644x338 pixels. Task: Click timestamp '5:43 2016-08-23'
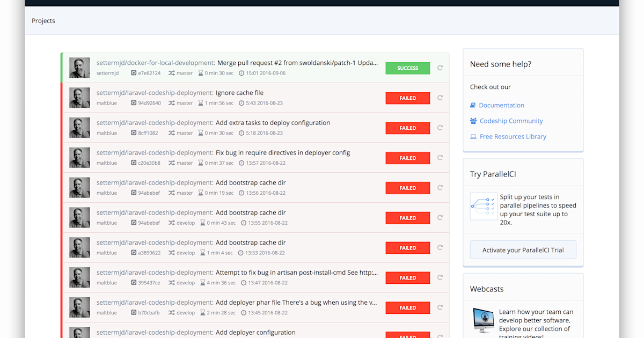point(264,103)
